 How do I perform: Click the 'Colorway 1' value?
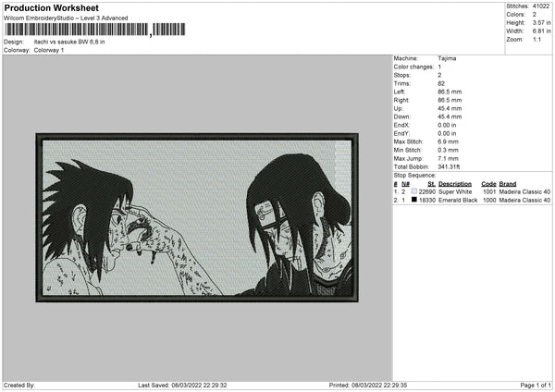tap(49, 50)
